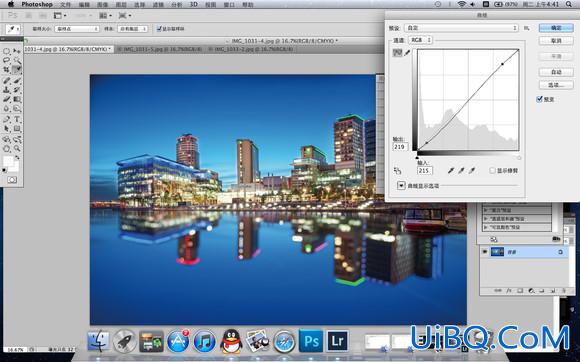This screenshot has height=362, width=580.
Task: Enable the show clipping checkbox
Action: click(x=492, y=170)
